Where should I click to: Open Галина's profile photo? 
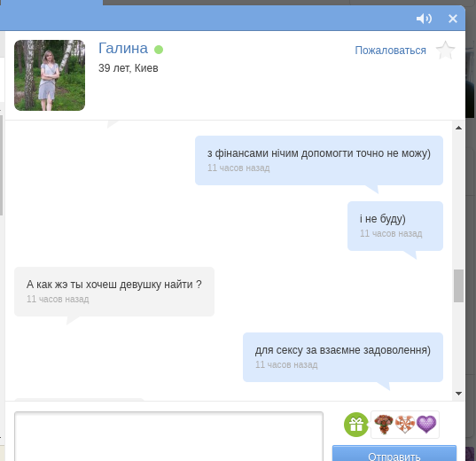[50, 75]
